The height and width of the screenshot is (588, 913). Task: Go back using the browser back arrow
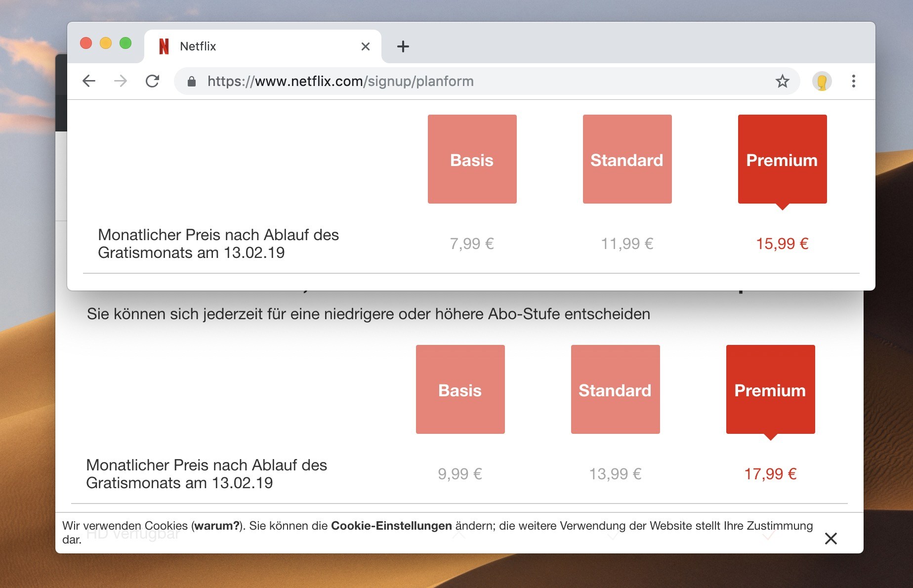click(x=89, y=81)
